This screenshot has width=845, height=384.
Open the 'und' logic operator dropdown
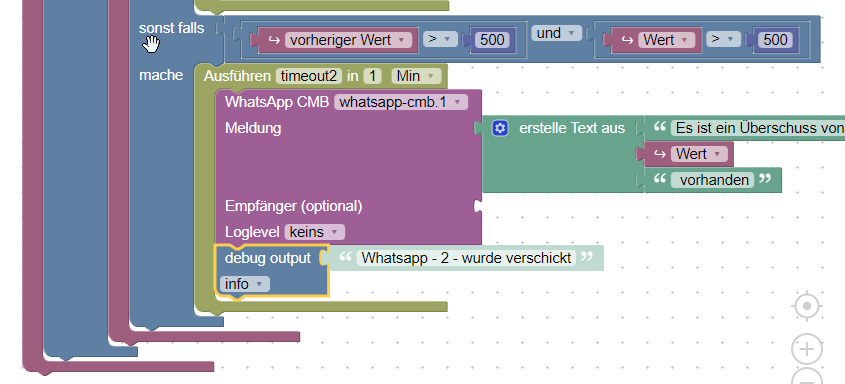557,33
